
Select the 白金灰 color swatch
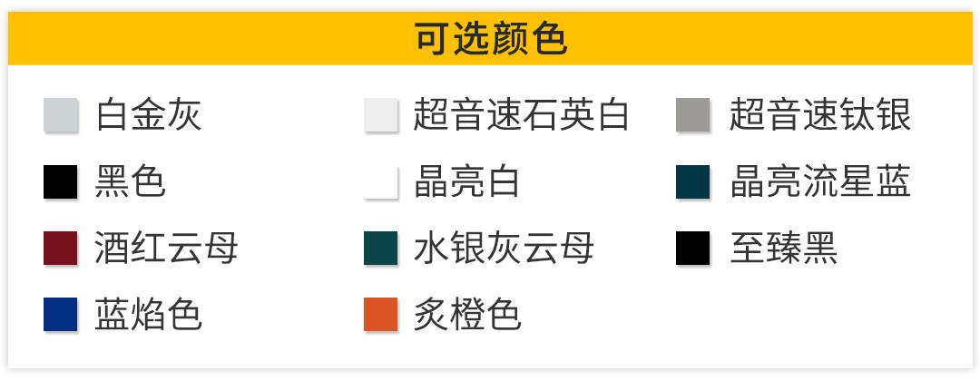click(61, 116)
